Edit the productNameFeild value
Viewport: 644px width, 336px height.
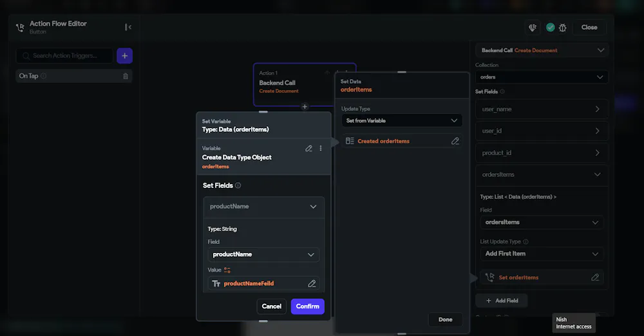click(x=312, y=283)
